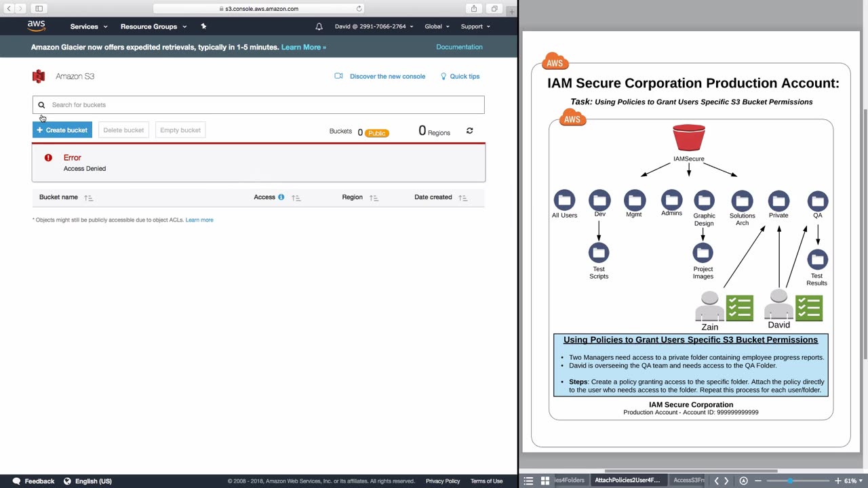The height and width of the screenshot is (488, 868).
Task: Click the Amazon S3 red bucket icon
Action: (39, 76)
